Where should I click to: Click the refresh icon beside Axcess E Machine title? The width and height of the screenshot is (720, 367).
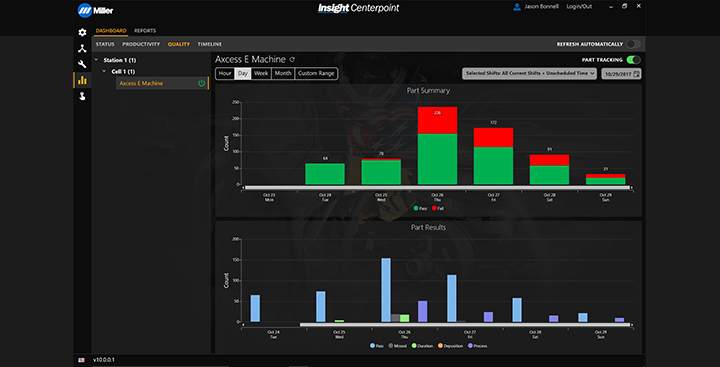292,60
